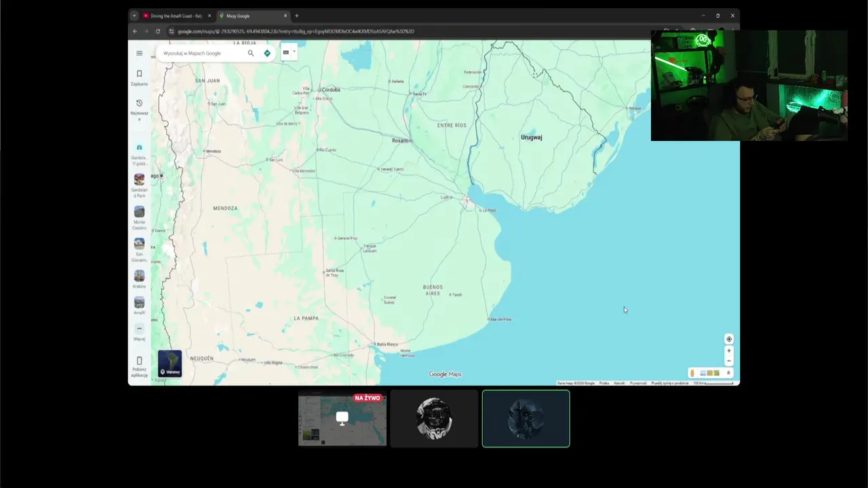This screenshot has width=868, height=488.
Task: Click the ENTRE RÍOS province label
Action: (x=452, y=125)
